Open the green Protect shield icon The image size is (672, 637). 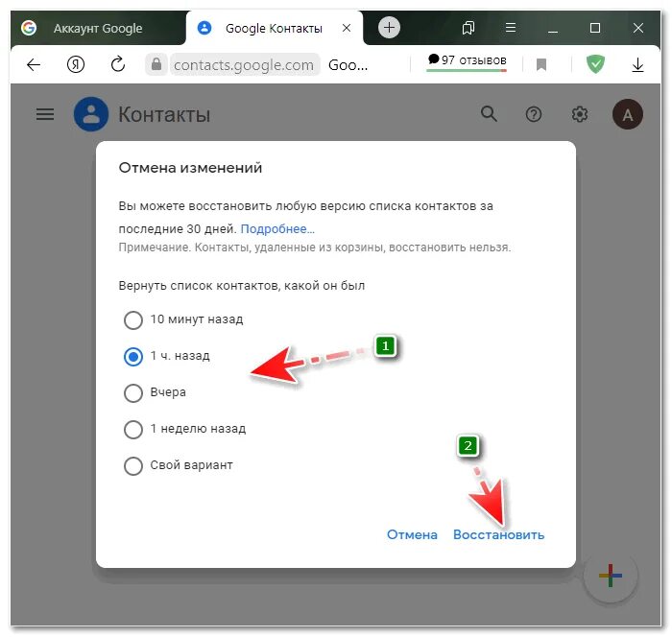pos(595,64)
